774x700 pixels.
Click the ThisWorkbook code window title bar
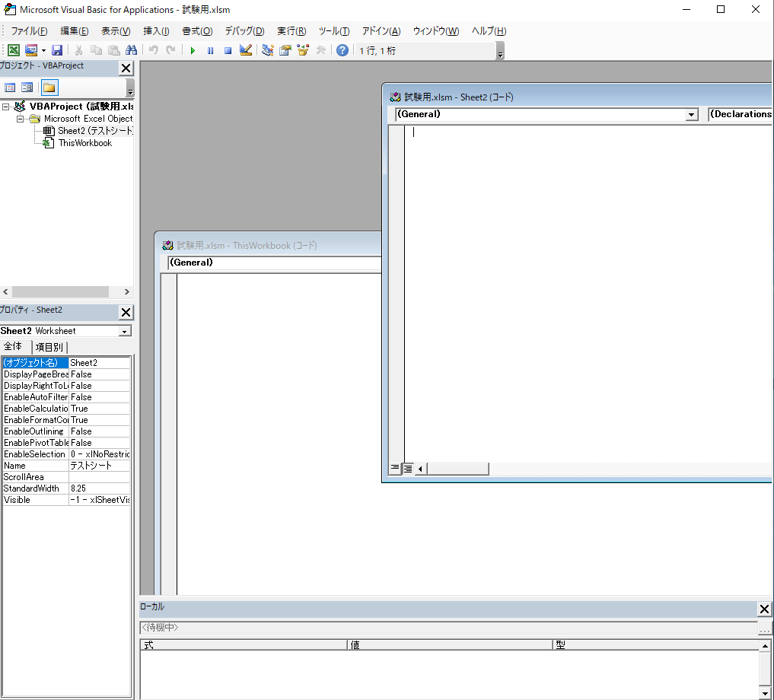(x=269, y=245)
